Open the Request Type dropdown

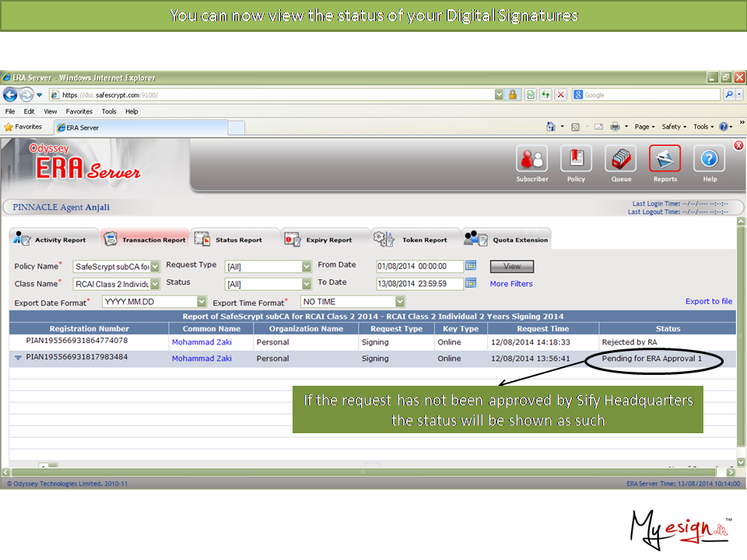click(307, 266)
